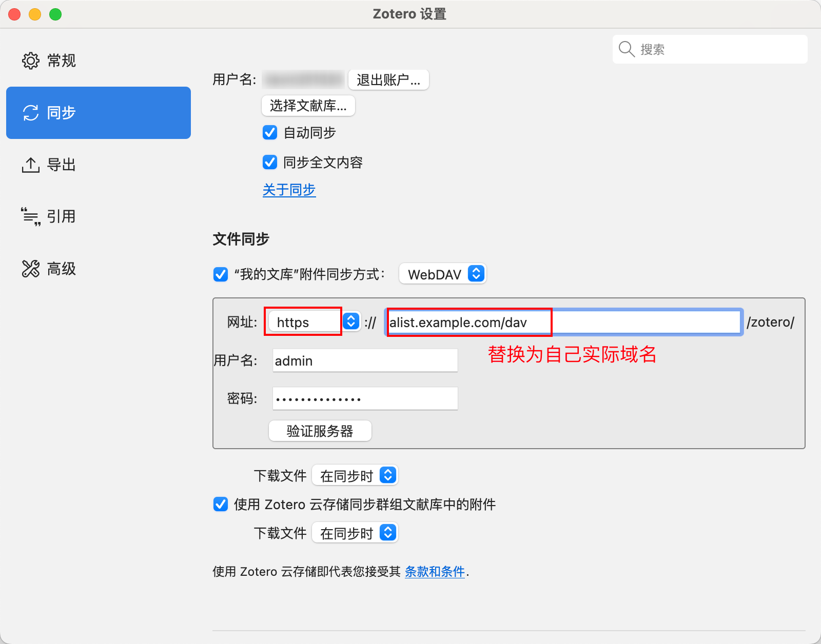821x644 pixels.
Task: Open the https protocol dropdown
Action: click(314, 322)
